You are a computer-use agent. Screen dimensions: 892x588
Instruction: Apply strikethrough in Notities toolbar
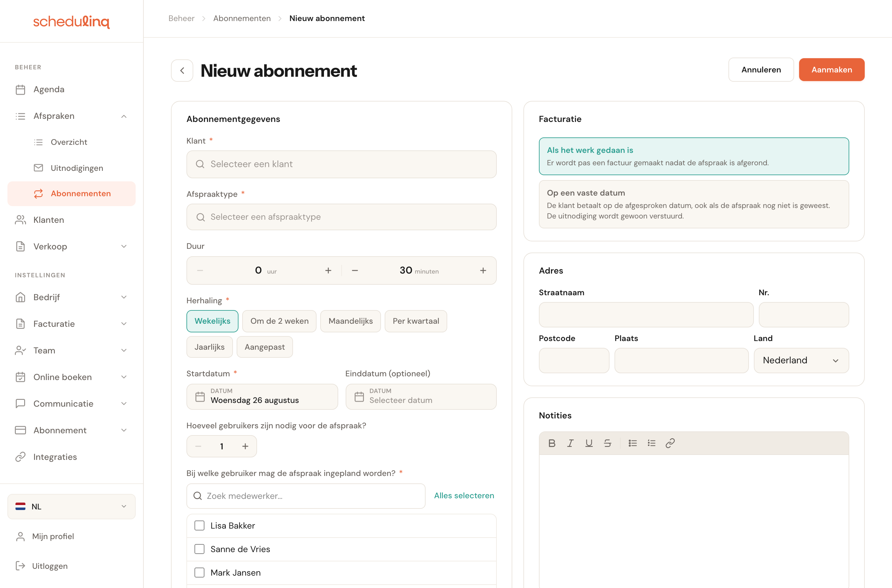(607, 443)
